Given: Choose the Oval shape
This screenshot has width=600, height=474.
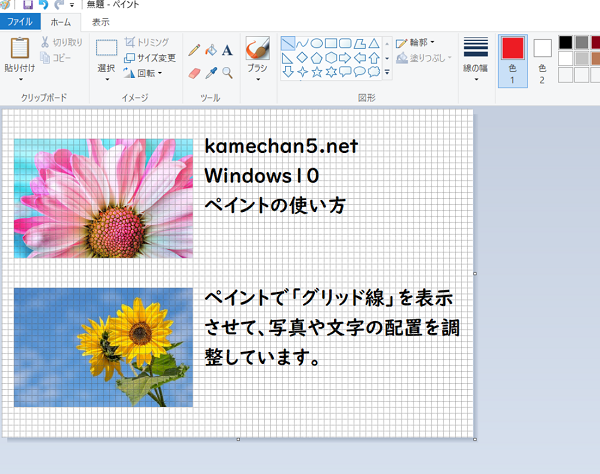Looking at the screenshot, I should tap(316, 43).
